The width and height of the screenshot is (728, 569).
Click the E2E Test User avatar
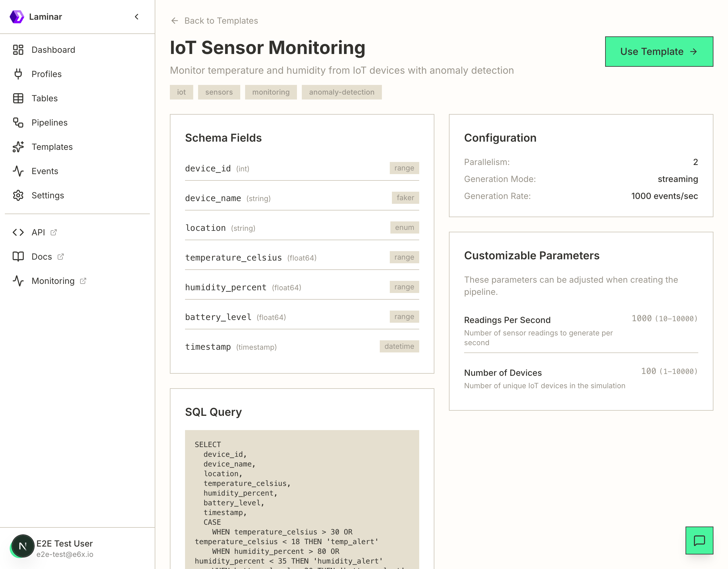(x=23, y=546)
